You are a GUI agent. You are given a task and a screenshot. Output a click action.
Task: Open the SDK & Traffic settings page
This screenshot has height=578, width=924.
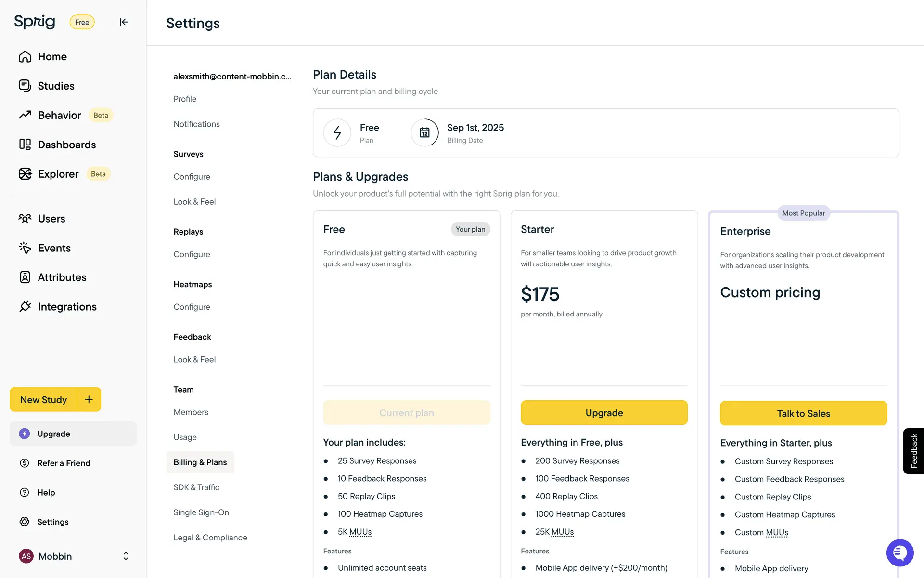[x=196, y=487]
